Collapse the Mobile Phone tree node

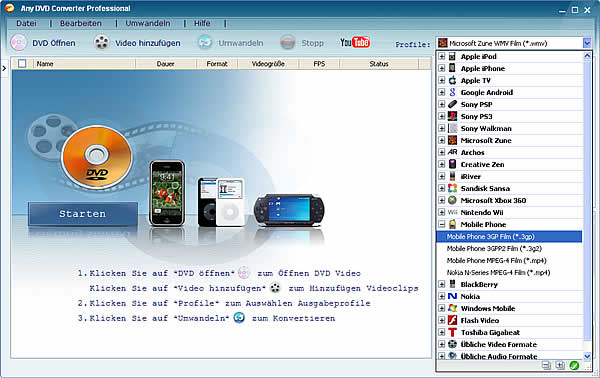[442, 224]
